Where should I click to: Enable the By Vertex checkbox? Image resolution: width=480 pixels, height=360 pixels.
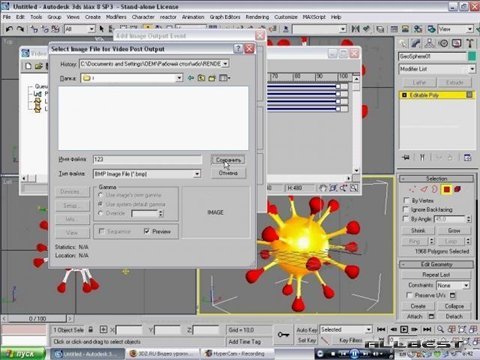tap(406, 200)
